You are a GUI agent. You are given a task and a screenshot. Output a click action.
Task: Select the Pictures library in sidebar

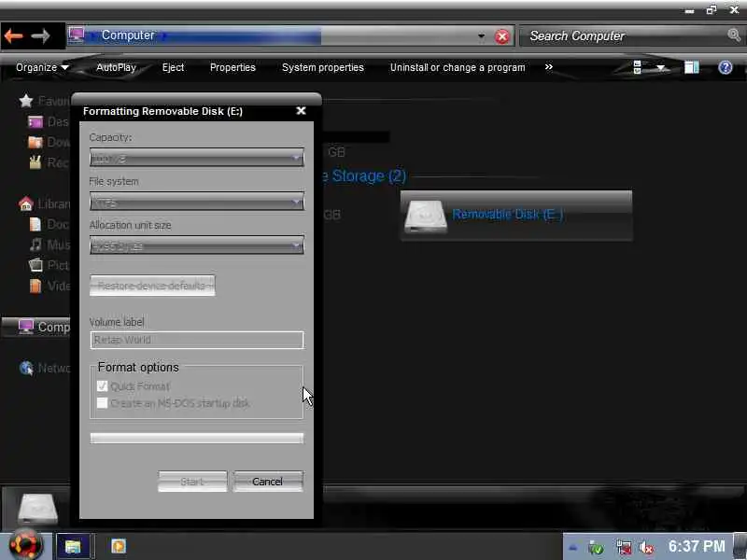(49, 265)
